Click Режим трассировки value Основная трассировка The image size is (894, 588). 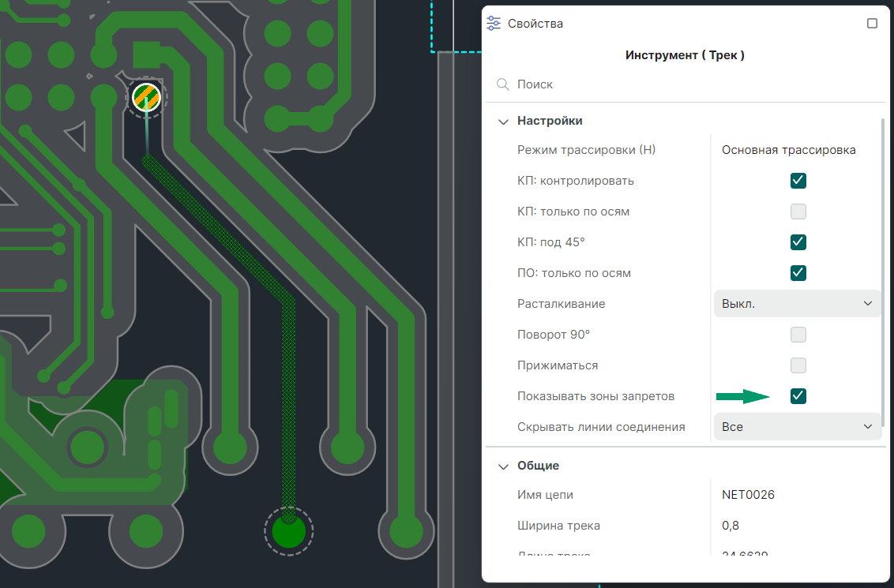click(x=788, y=150)
